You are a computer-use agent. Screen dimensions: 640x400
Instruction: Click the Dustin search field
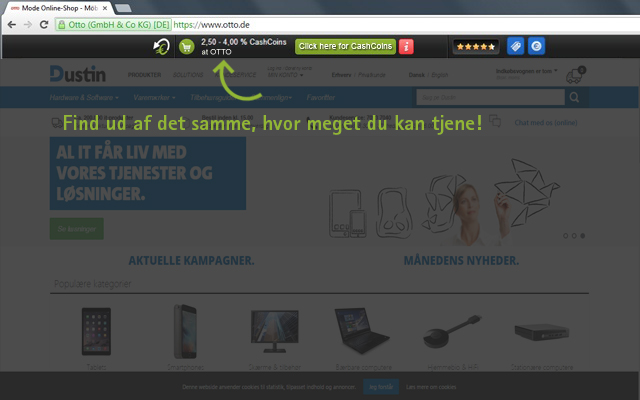point(491,97)
